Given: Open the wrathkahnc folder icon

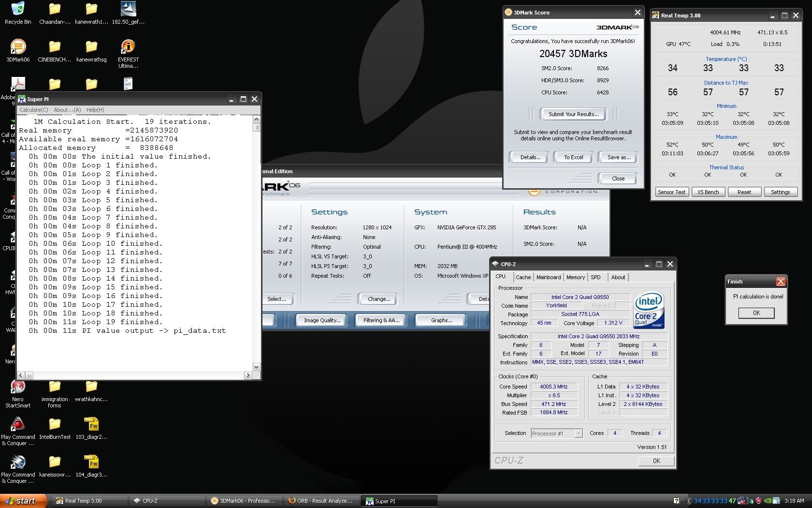Looking at the screenshot, I should point(91,387).
